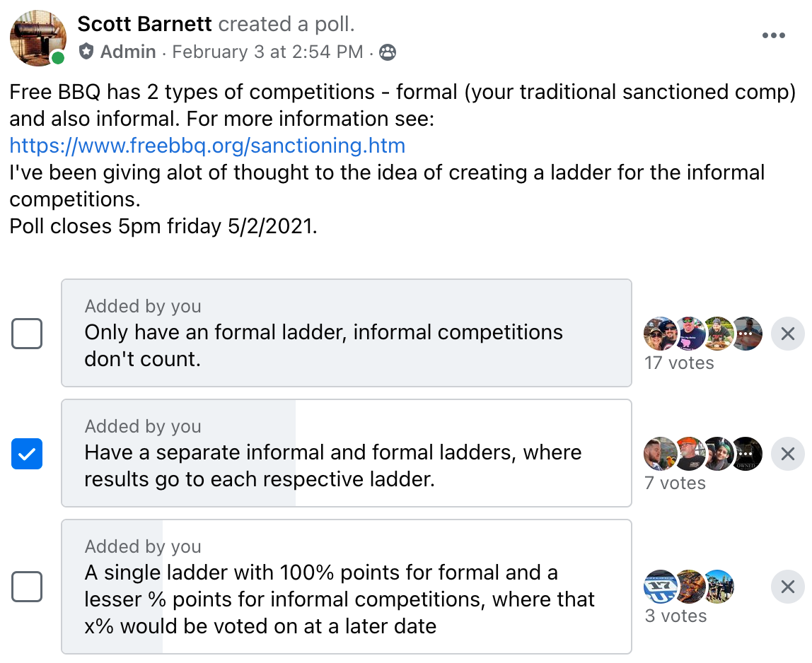
Task: Click Scott Barnett's profile picture
Action: point(37,37)
